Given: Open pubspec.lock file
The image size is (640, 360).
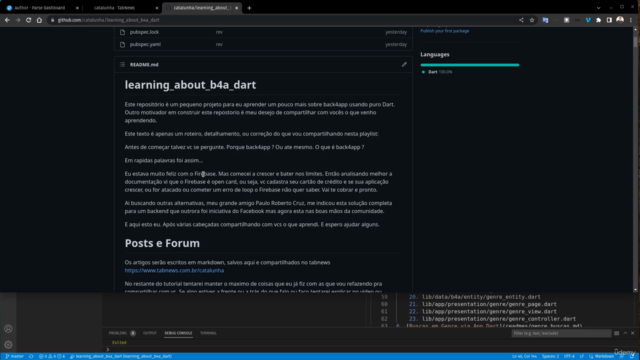Looking at the screenshot, I should click(144, 32).
